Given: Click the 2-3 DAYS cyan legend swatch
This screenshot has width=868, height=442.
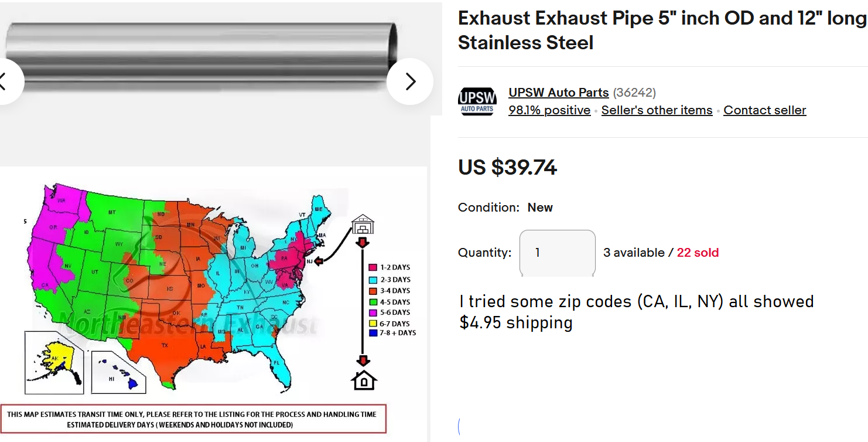Looking at the screenshot, I should click(373, 280).
